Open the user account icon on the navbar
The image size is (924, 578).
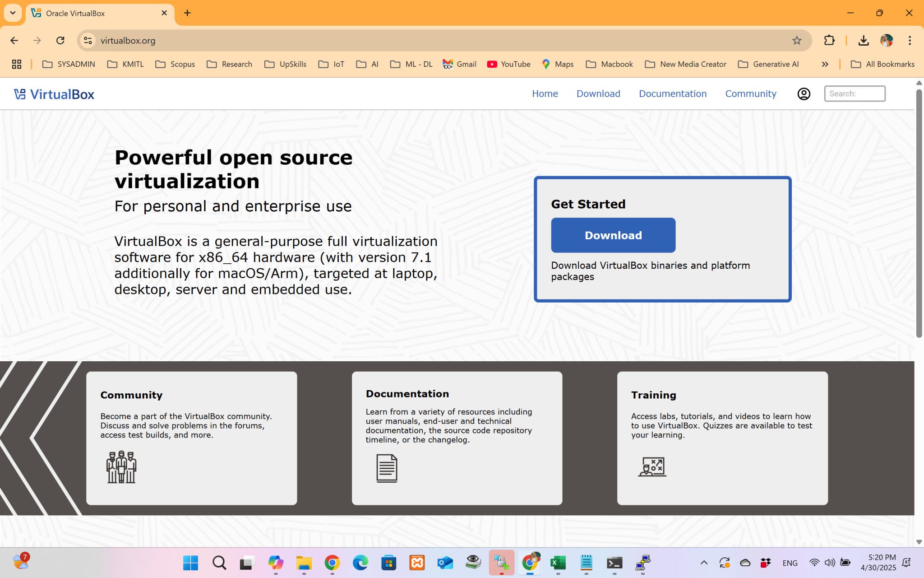(804, 93)
